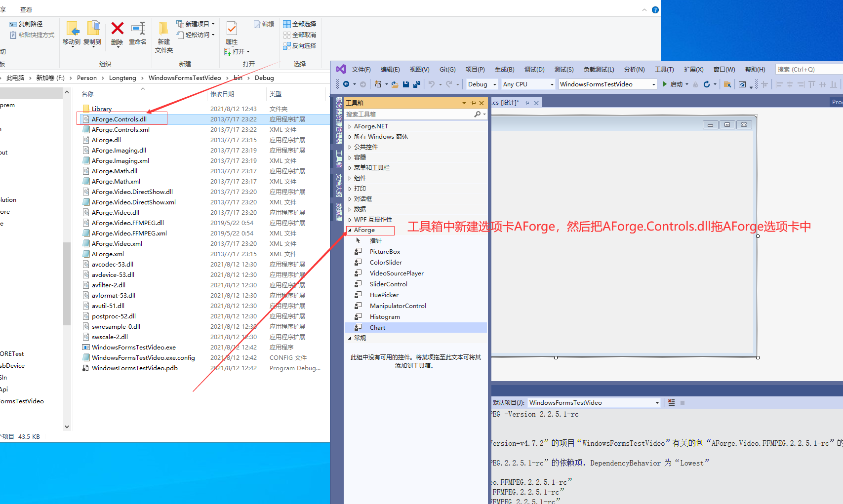Click the Save All icon in VS toolbar
Viewport: 843px width, 504px height.
tap(417, 84)
